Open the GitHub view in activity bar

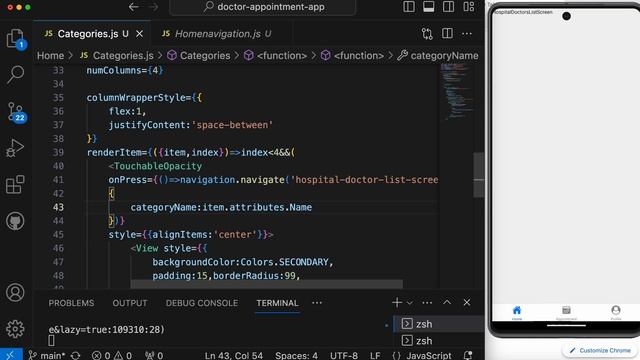pos(15,221)
